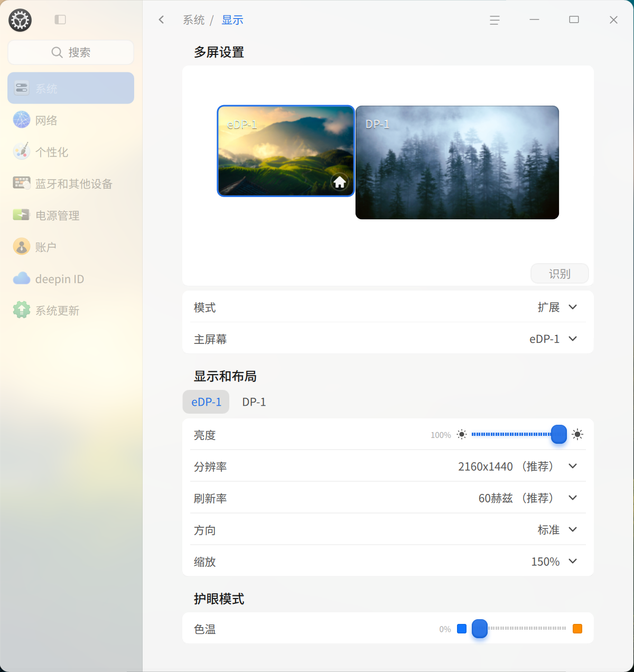Toggle the sidebar collapse icon
This screenshot has width=634, height=672.
(x=60, y=20)
